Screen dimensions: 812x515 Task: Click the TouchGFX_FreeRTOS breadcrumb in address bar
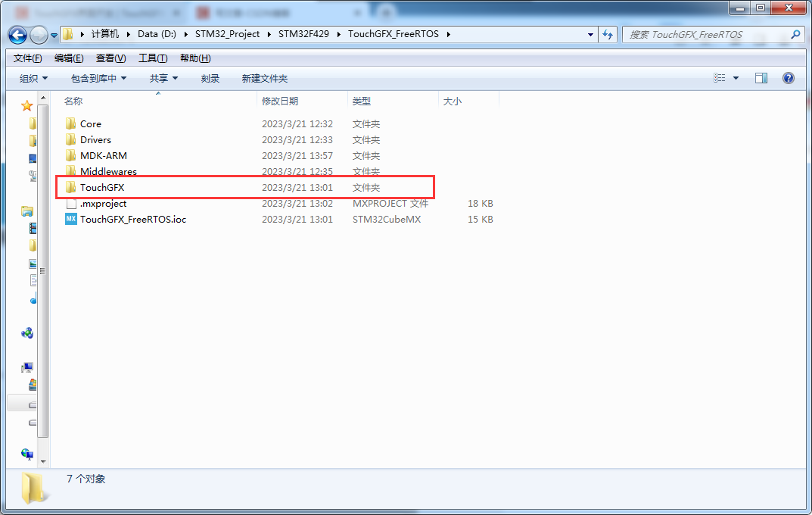pyautogui.click(x=393, y=34)
